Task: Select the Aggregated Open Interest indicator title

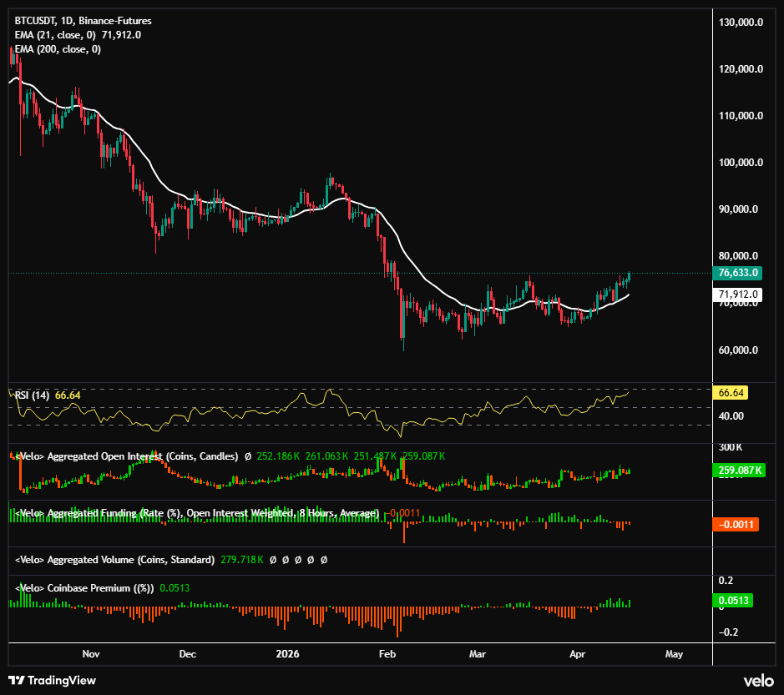Action: click(x=127, y=456)
